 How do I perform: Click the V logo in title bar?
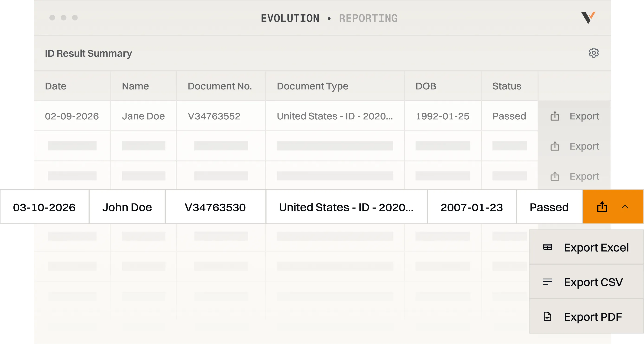click(x=588, y=17)
